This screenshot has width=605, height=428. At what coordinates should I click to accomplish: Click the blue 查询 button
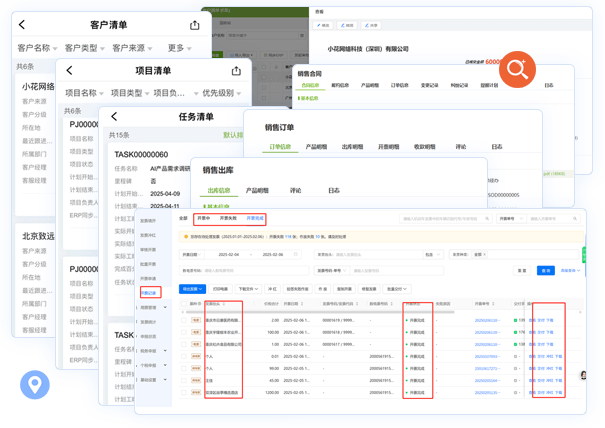pos(546,271)
